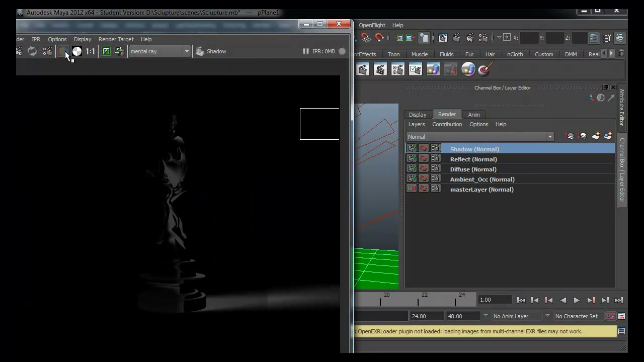
Task: Click the IPR render icon in status line
Action: pyautogui.click(x=470, y=38)
